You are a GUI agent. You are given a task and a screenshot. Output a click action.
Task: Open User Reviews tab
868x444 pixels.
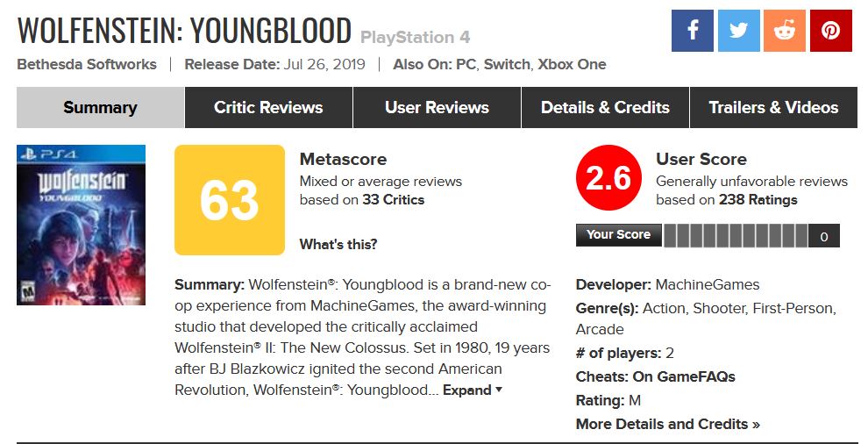[437, 108]
